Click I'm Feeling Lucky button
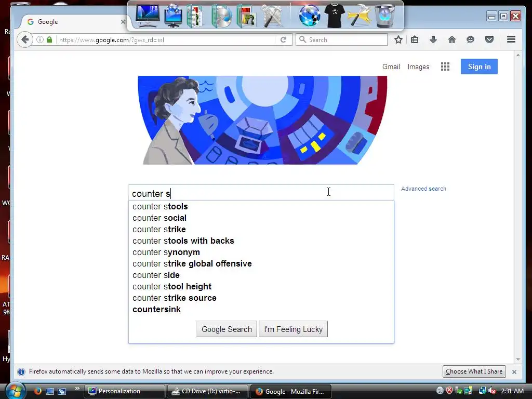532x399 pixels. click(x=294, y=329)
